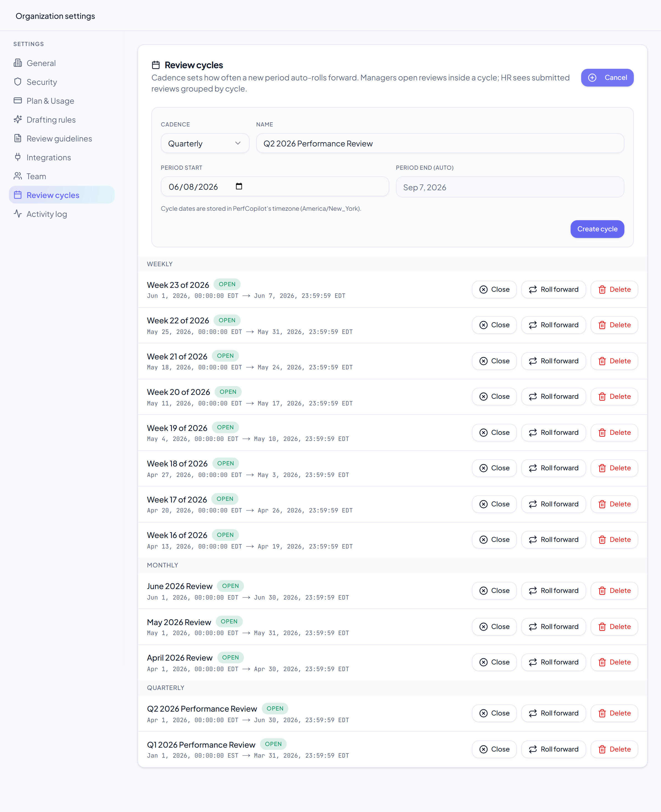The height and width of the screenshot is (812, 661).
Task: Click roll forward icon for April 2026 Review
Action: coord(533,662)
